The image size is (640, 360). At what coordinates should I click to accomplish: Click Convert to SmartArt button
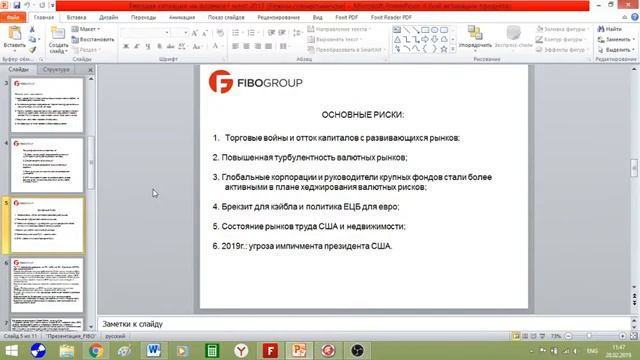tap(347, 49)
